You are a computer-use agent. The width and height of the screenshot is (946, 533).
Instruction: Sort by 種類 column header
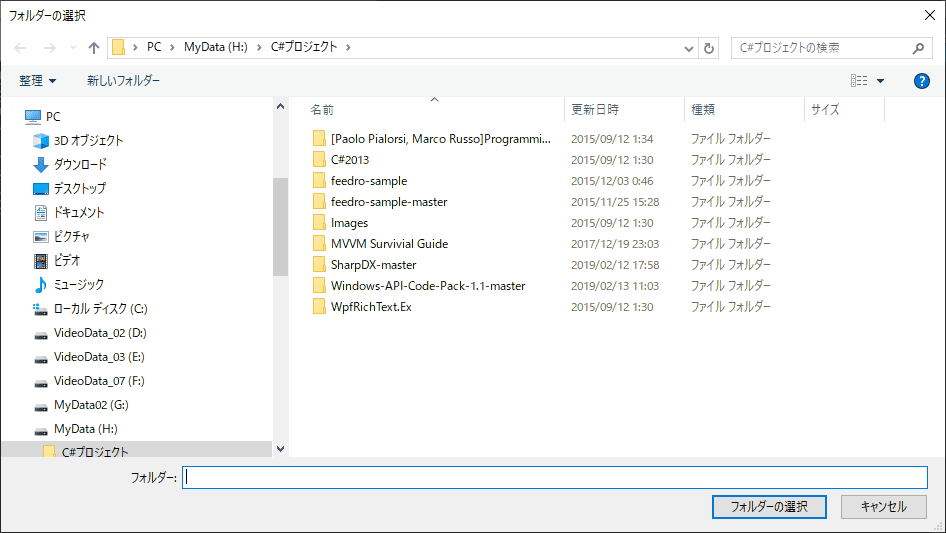(703, 109)
